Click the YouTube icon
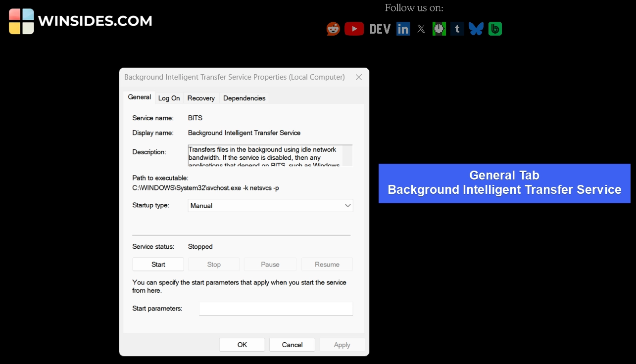The width and height of the screenshot is (636, 364). pyautogui.click(x=354, y=29)
